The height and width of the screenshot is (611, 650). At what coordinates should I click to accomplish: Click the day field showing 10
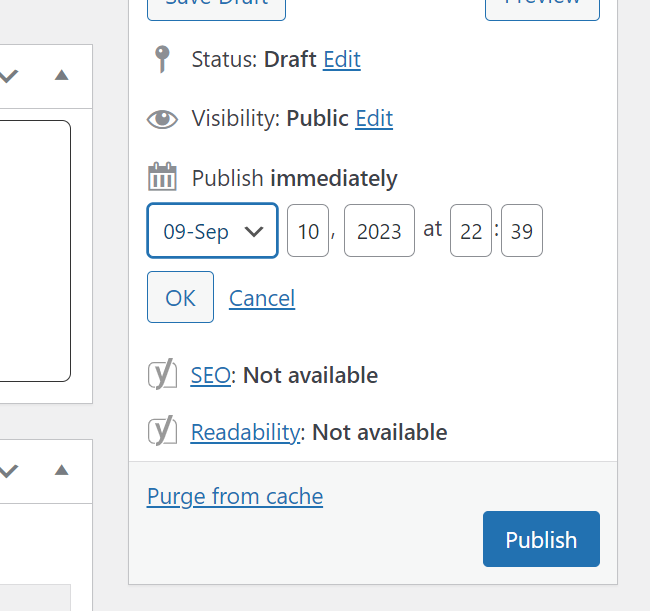[308, 230]
